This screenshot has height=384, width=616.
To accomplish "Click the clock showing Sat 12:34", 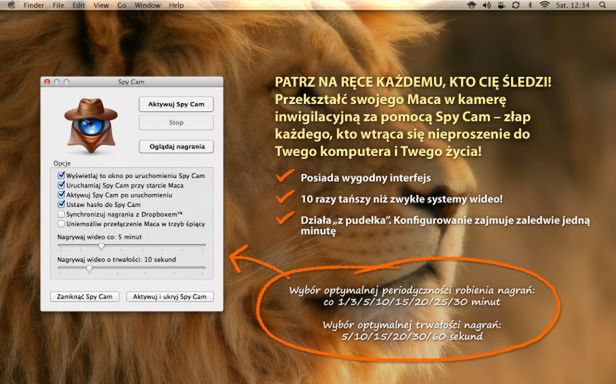I will coord(573,6).
